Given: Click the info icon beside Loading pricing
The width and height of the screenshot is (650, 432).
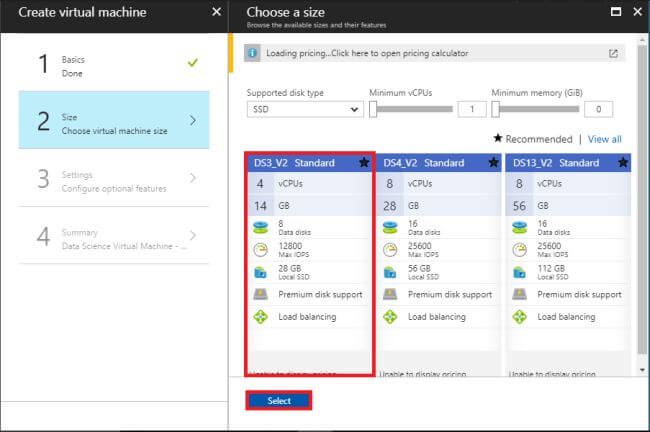Looking at the screenshot, I should coord(253,53).
